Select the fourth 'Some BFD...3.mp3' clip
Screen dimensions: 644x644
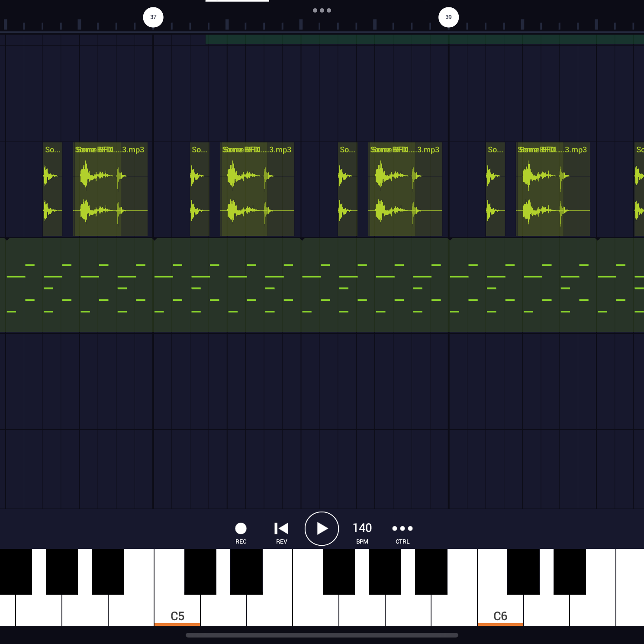[x=553, y=189]
